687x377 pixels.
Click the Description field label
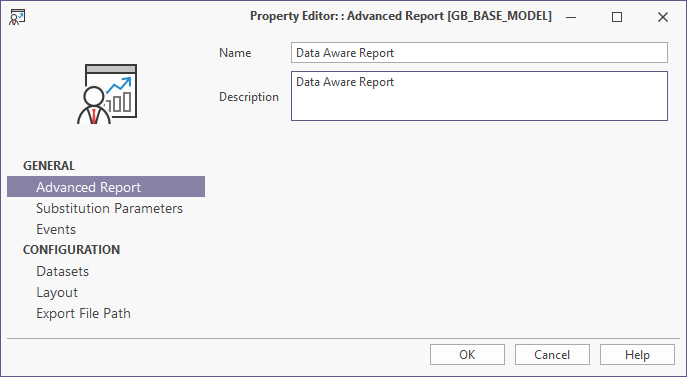(249, 97)
